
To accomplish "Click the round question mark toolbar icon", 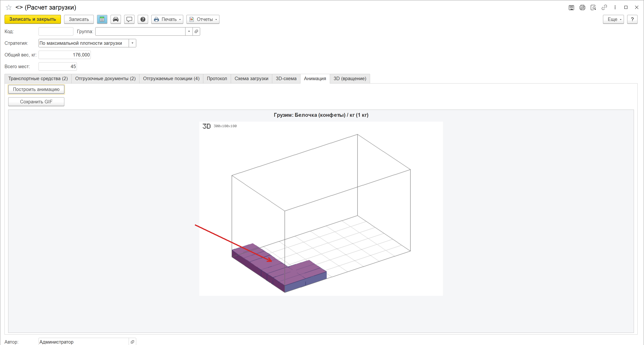I will pos(143,19).
